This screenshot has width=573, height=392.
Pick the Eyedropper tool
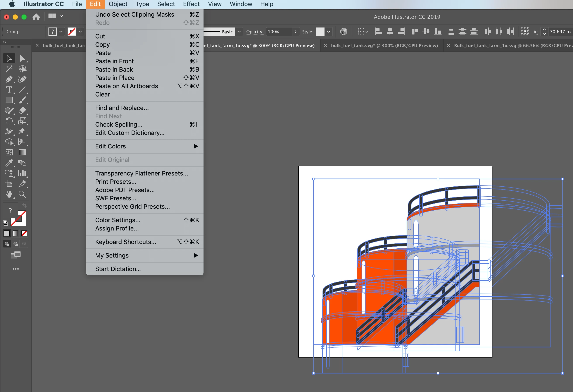tap(9, 163)
